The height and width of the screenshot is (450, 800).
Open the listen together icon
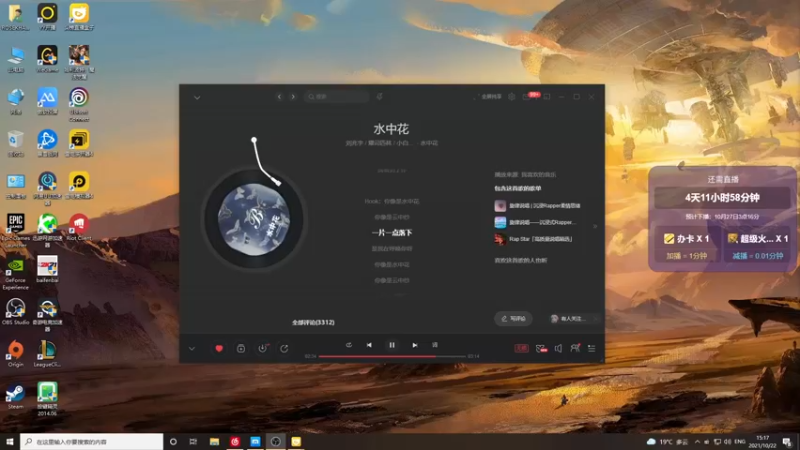click(x=575, y=348)
